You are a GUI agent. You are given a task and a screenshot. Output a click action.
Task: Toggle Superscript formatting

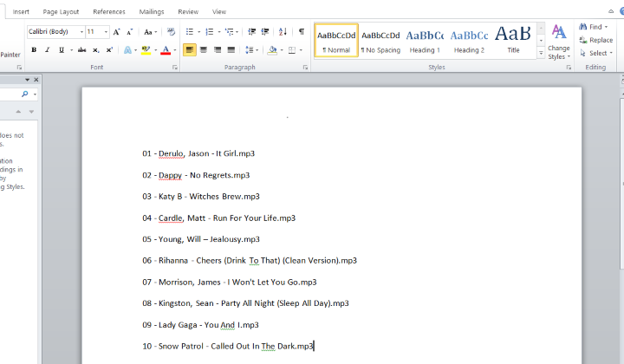click(109, 50)
